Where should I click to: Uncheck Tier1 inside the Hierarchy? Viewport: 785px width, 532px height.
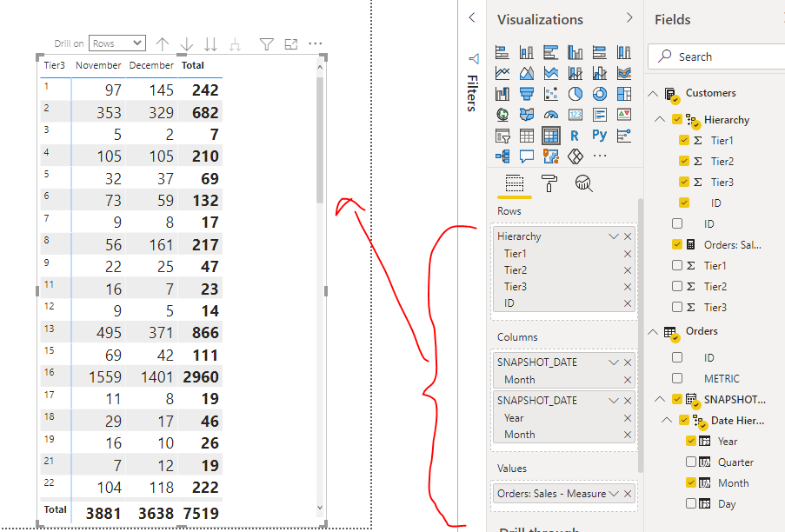(684, 140)
